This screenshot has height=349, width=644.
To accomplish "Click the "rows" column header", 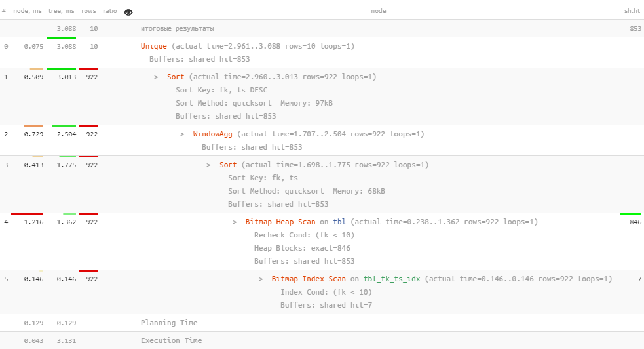I will tap(89, 11).
